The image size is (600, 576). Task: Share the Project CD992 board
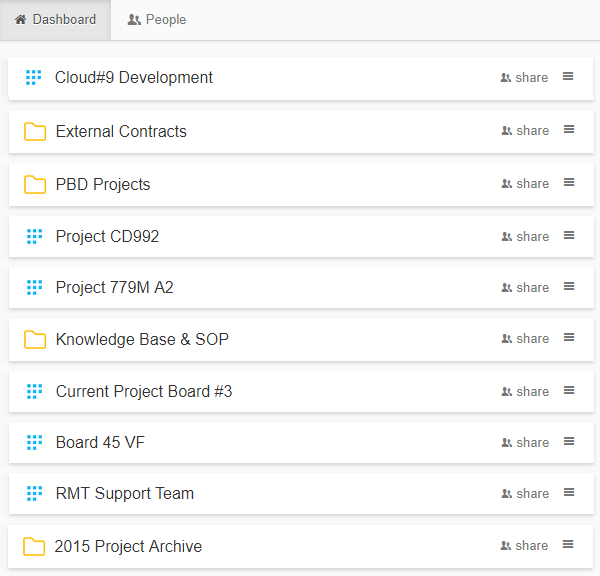525,237
